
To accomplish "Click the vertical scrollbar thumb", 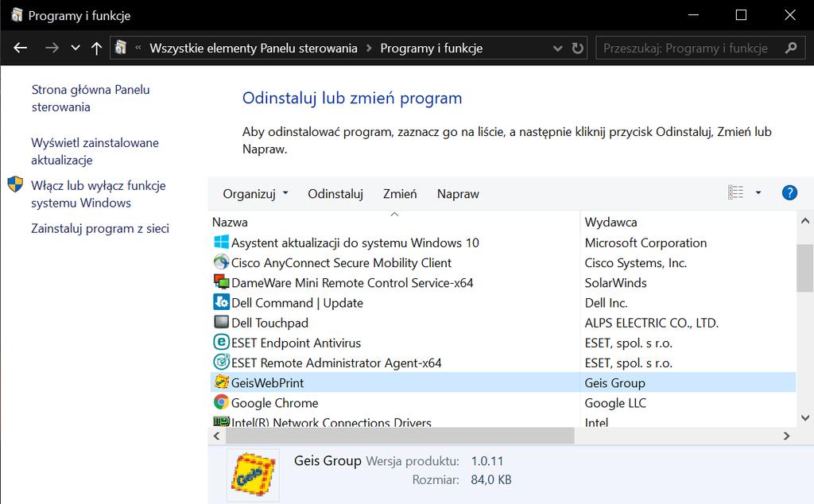I will coord(805,268).
